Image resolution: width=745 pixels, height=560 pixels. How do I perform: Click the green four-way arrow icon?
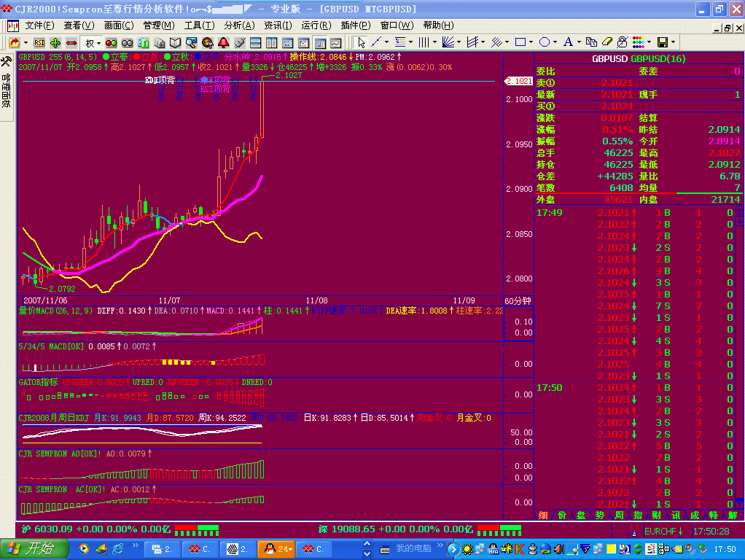55,43
